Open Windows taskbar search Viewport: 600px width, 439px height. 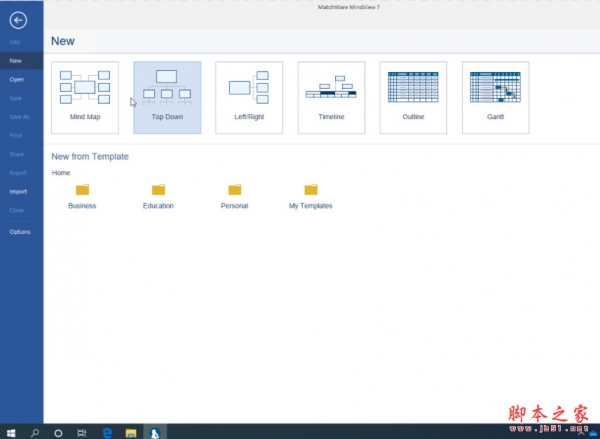pyautogui.click(x=35, y=432)
